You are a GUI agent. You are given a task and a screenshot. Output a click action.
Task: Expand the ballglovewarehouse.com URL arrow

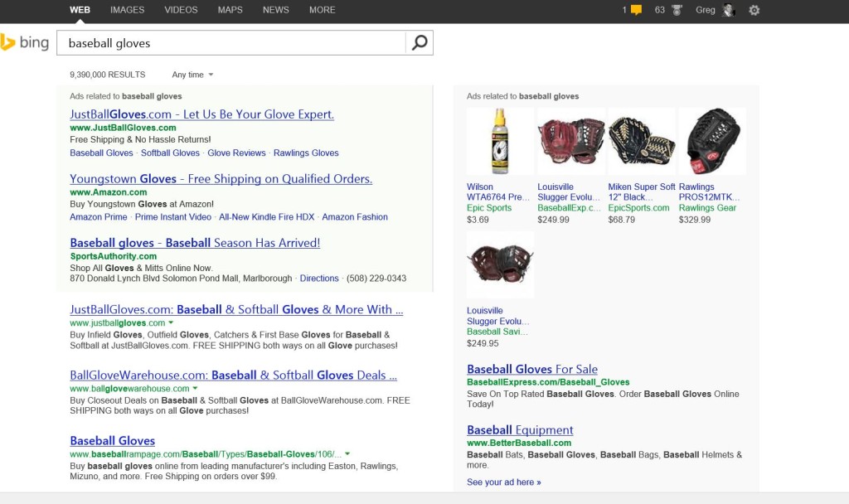195,388
